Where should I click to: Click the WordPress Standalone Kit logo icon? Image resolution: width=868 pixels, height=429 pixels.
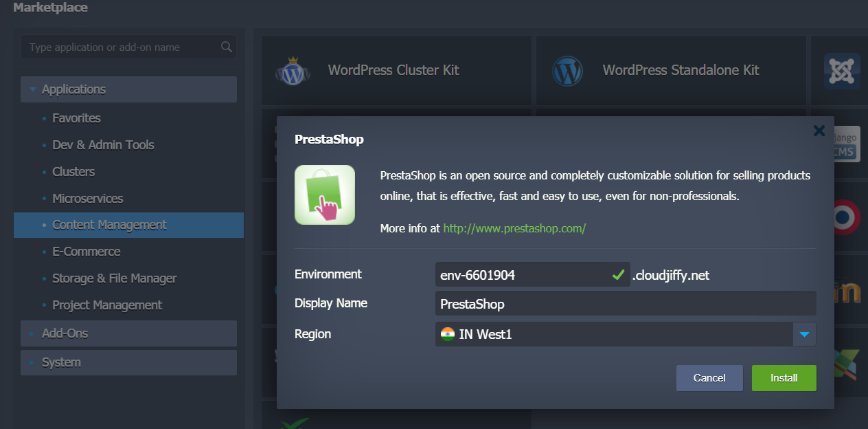pyautogui.click(x=567, y=70)
